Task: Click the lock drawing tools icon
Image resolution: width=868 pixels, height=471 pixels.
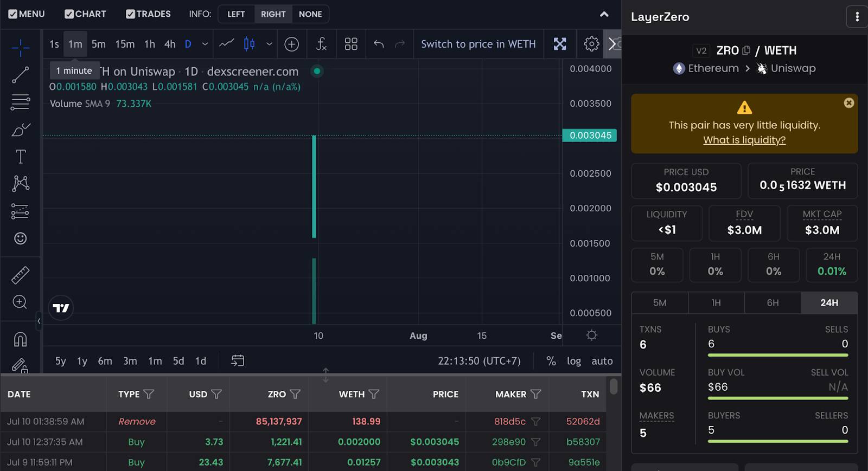Action: coord(21,365)
